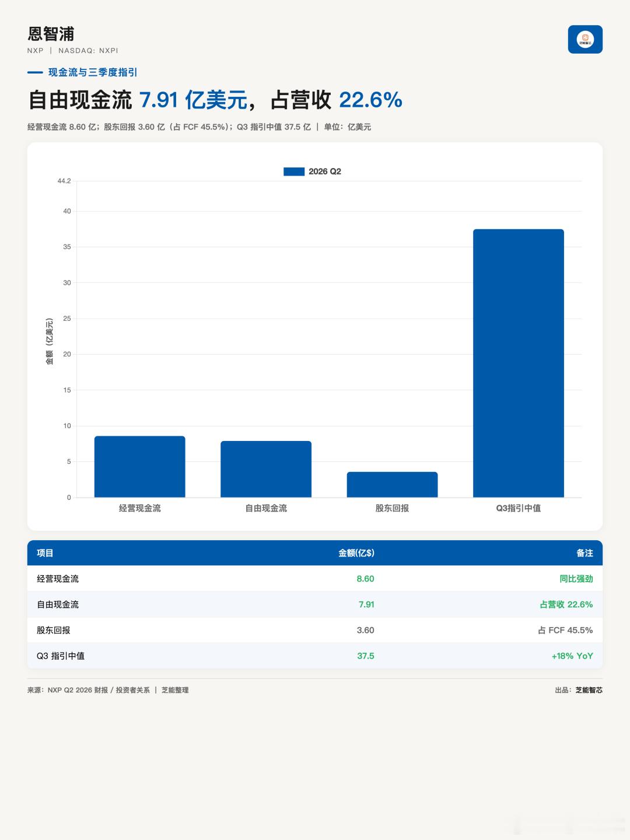Click the Q3指引中值 bar in chart
Viewport: 630px width, 840px height.
tap(519, 363)
